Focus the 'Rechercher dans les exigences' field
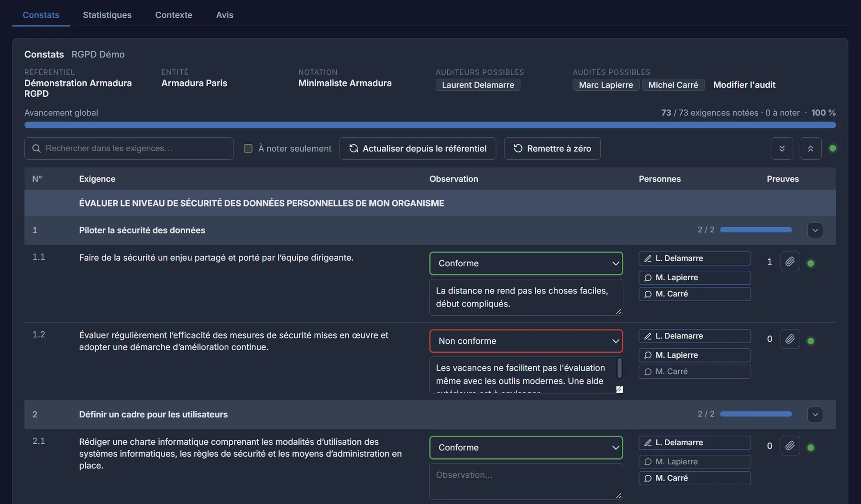The height and width of the screenshot is (504, 861). coord(129,148)
